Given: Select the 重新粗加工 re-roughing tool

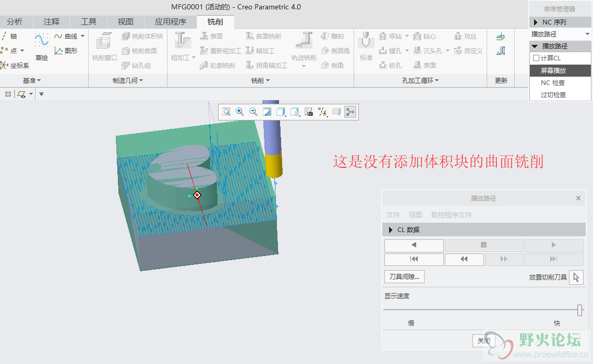Looking at the screenshot, I should point(221,51).
